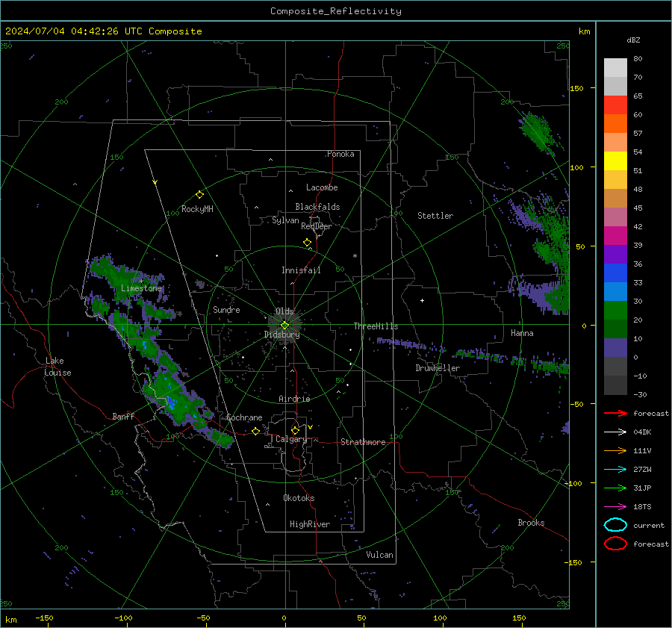
Task: Click the '150' tick on the bottom km axis
Action: pyautogui.click(x=519, y=618)
